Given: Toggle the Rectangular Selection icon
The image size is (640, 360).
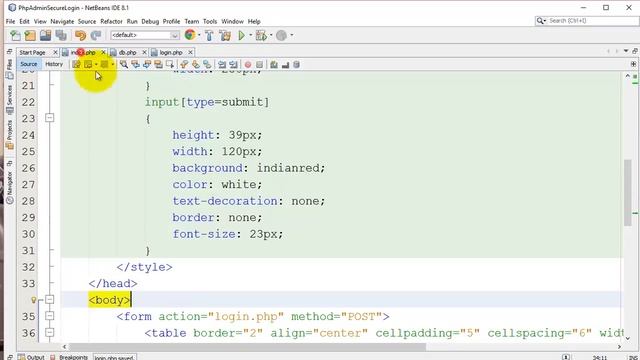Looking at the screenshot, I should (x=170, y=64).
